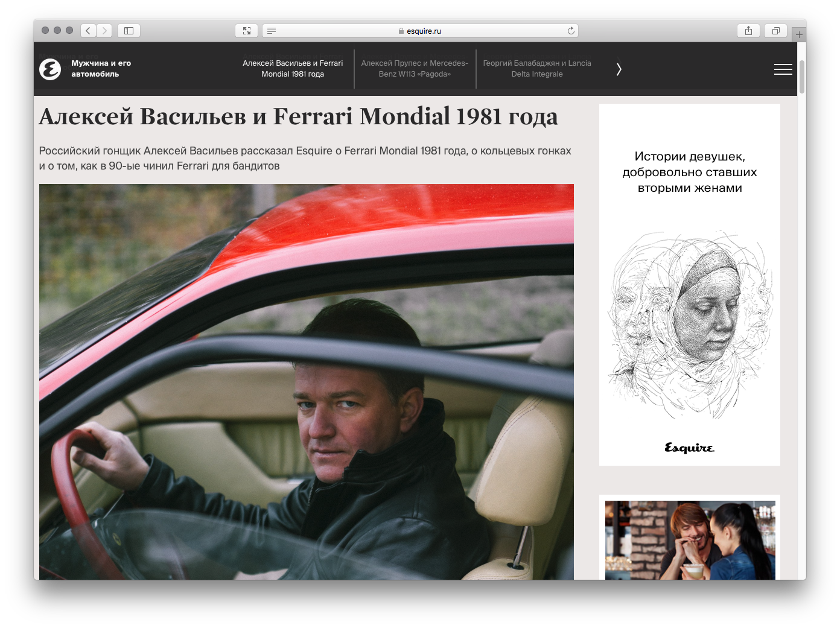Click lock icon beside esquire.ru

(401, 31)
